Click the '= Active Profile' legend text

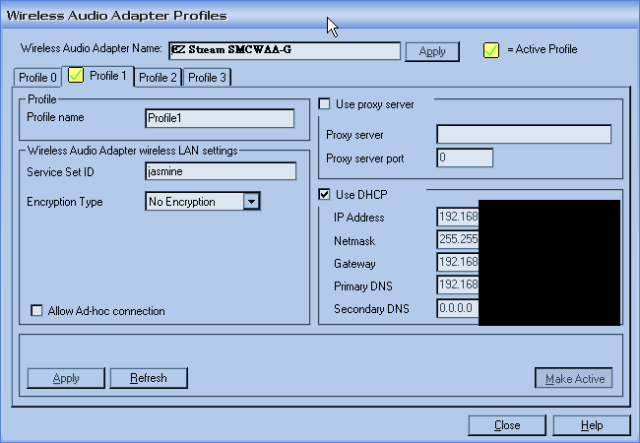pos(542,49)
